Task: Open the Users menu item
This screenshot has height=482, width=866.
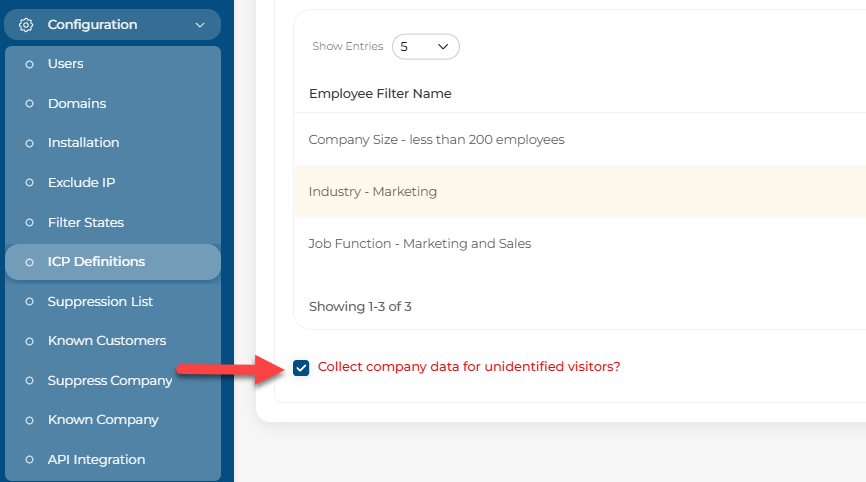Action: (x=66, y=64)
